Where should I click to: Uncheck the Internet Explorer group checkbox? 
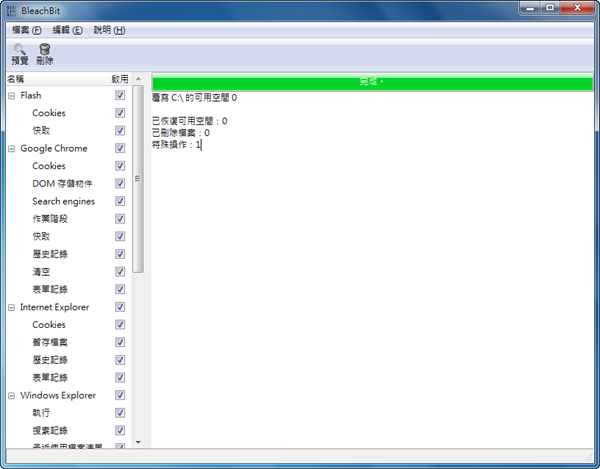(120, 307)
